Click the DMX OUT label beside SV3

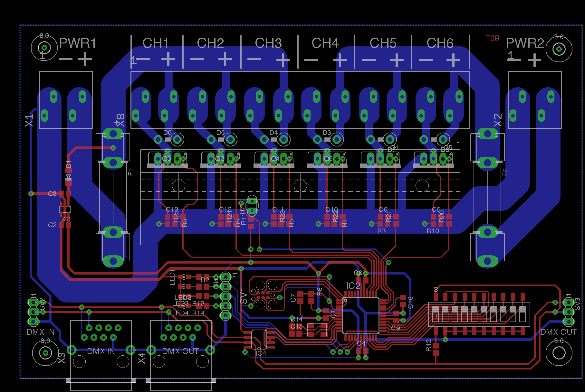(558, 332)
